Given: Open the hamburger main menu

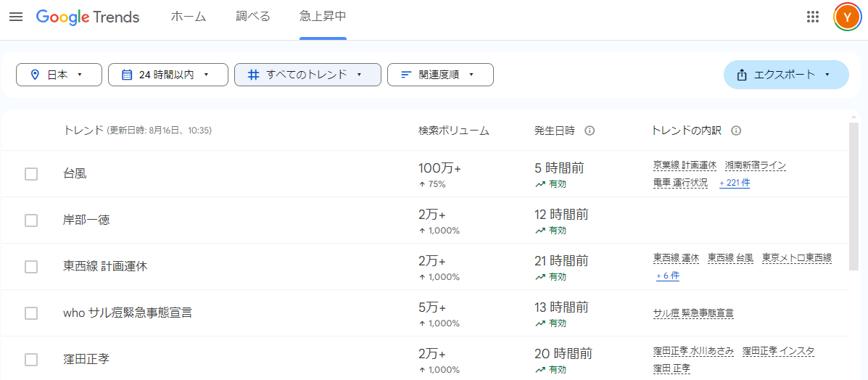Looking at the screenshot, I should coord(16,17).
